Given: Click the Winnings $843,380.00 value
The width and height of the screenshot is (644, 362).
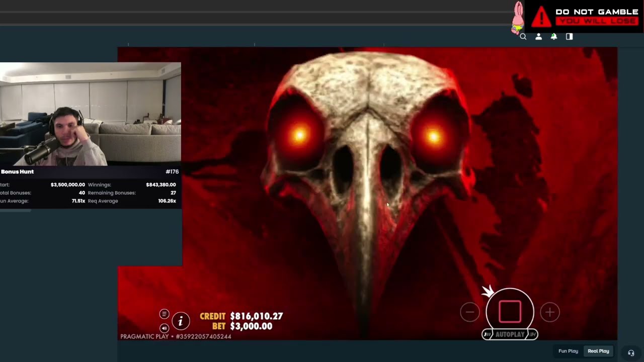Looking at the screenshot, I should pyautogui.click(x=161, y=185).
